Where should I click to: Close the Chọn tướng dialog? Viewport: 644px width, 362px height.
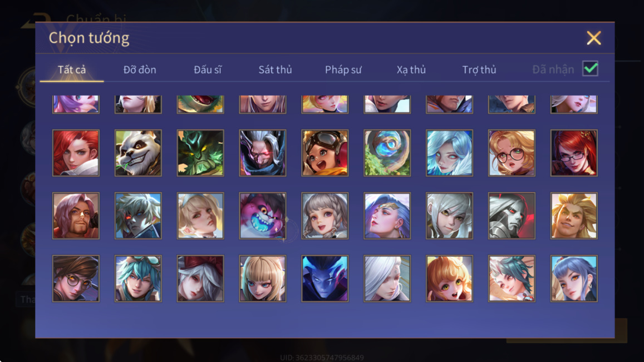(593, 38)
